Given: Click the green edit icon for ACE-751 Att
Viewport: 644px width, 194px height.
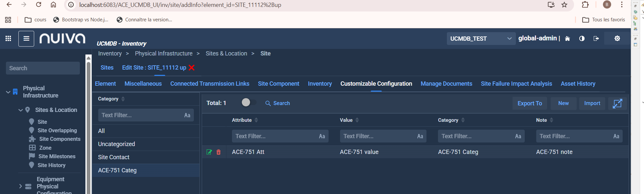Looking at the screenshot, I should (209, 152).
